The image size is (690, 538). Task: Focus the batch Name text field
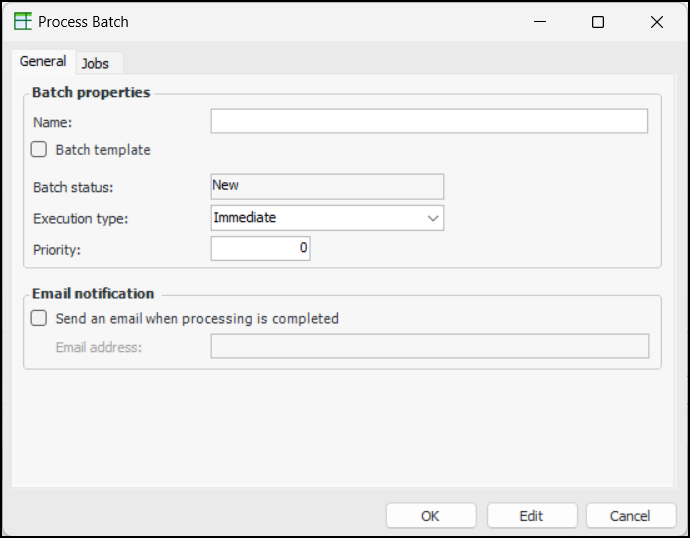pyautogui.click(x=429, y=122)
